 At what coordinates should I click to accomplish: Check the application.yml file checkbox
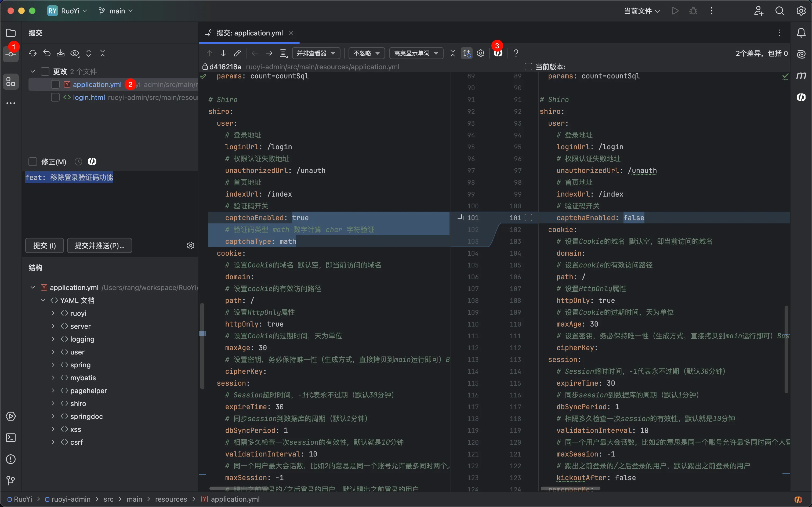(x=55, y=85)
